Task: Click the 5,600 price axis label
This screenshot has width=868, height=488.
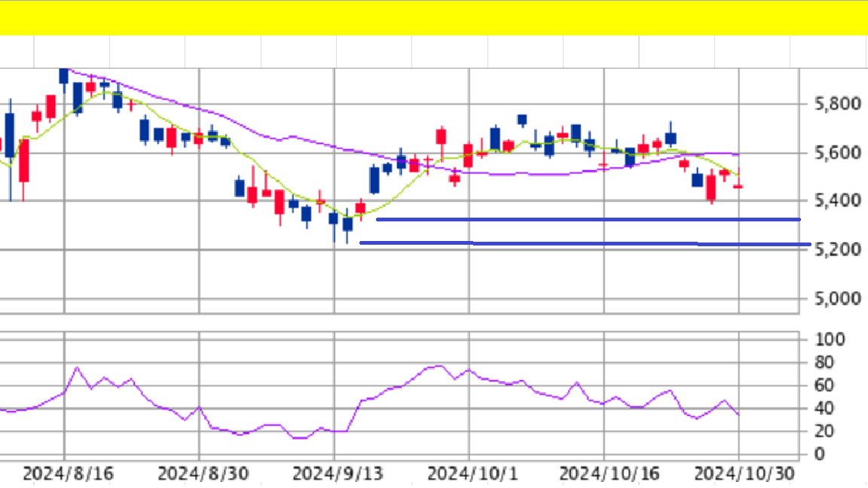Action: (x=838, y=152)
